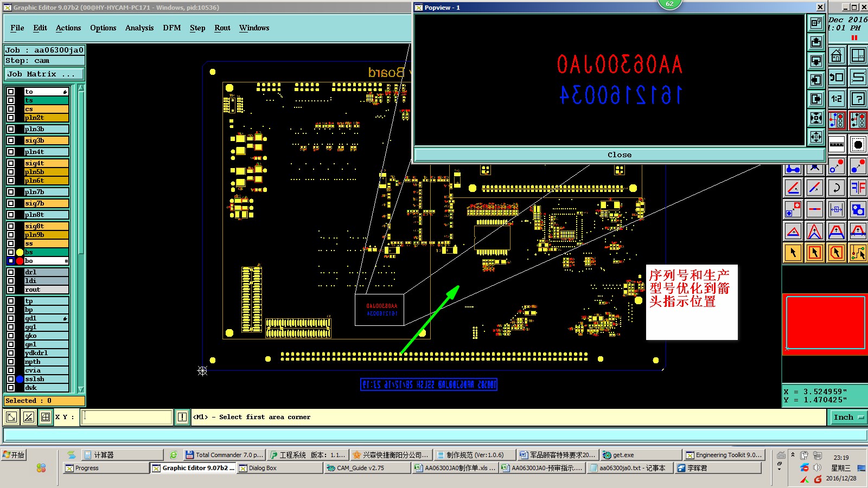Click the black octagon pad icon
Screen dimensions: 868x488
point(858,144)
